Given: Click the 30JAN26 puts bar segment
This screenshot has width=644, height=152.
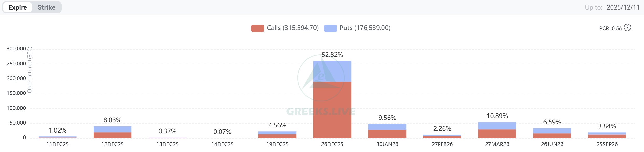Looking at the screenshot, I should (387, 127).
